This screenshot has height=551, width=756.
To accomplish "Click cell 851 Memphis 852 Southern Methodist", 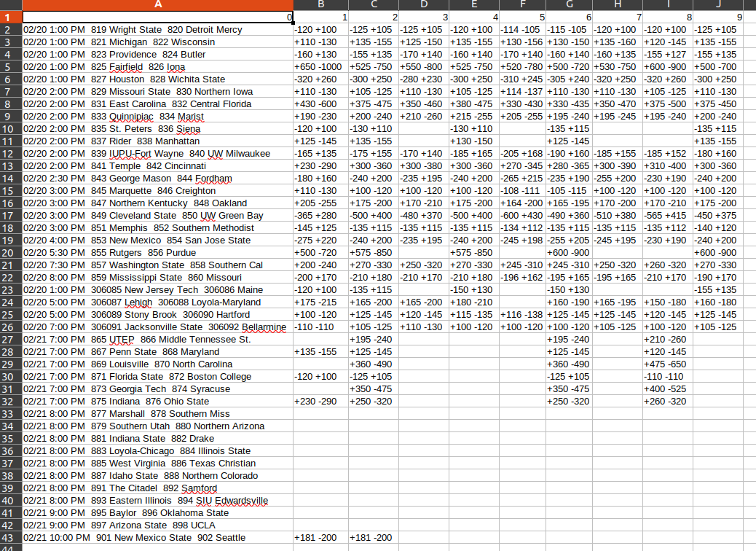I will pyautogui.click(x=157, y=228).
